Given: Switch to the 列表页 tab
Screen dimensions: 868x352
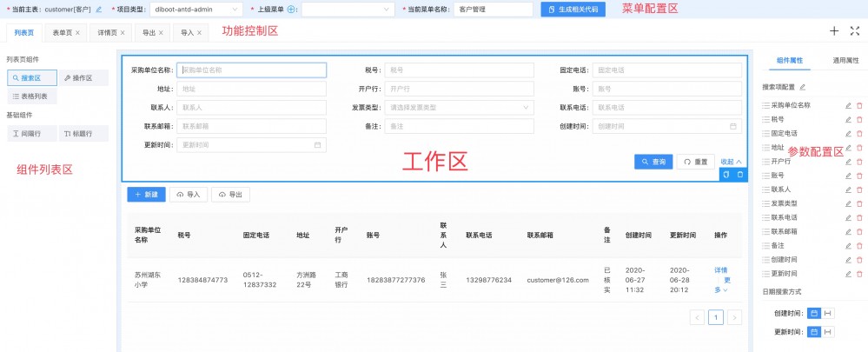Looking at the screenshot, I should pos(24,33).
